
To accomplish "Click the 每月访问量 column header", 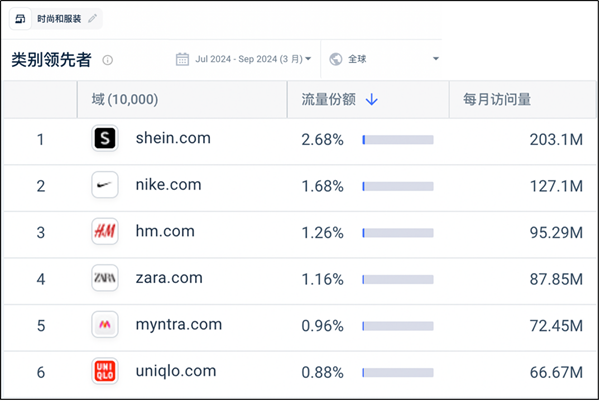I will tap(497, 99).
